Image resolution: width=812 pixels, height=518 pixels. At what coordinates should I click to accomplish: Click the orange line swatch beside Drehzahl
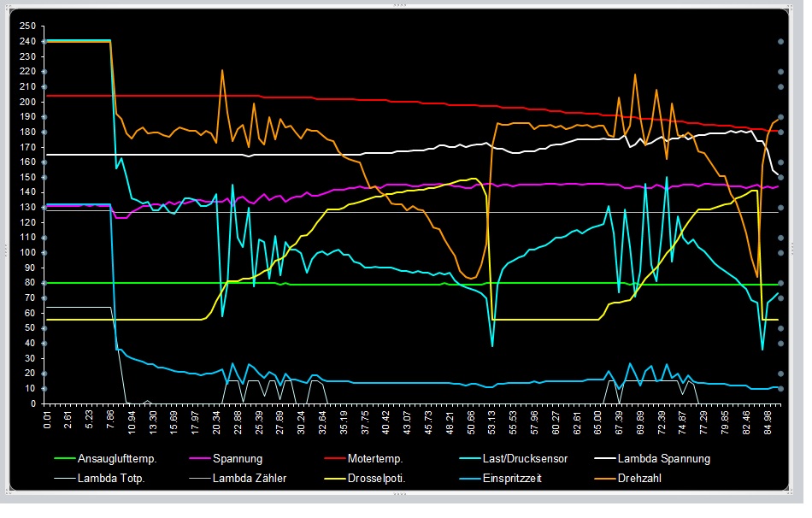[606, 479]
